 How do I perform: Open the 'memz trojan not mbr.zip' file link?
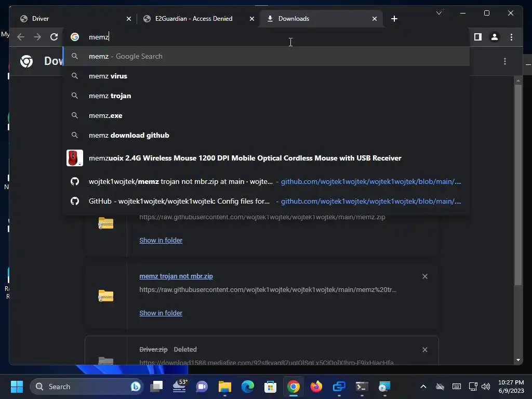pyautogui.click(x=176, y=276)
